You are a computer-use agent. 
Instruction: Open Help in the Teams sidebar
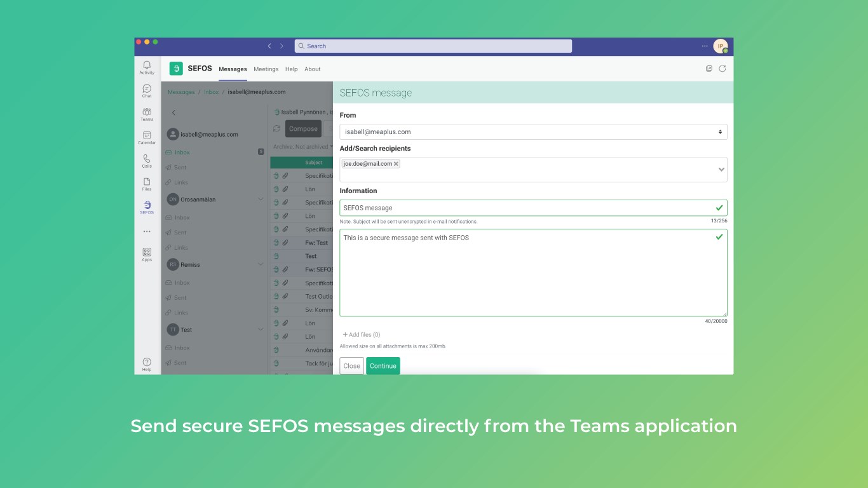147,364
